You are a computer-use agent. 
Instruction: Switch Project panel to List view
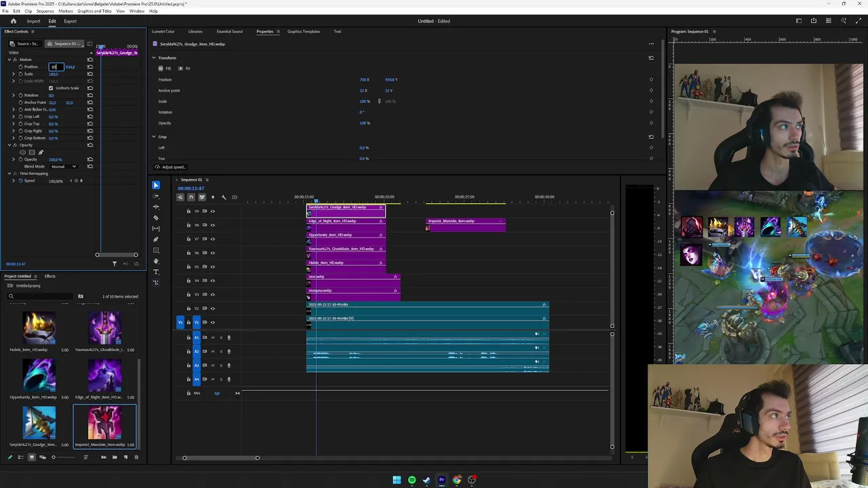20,457
